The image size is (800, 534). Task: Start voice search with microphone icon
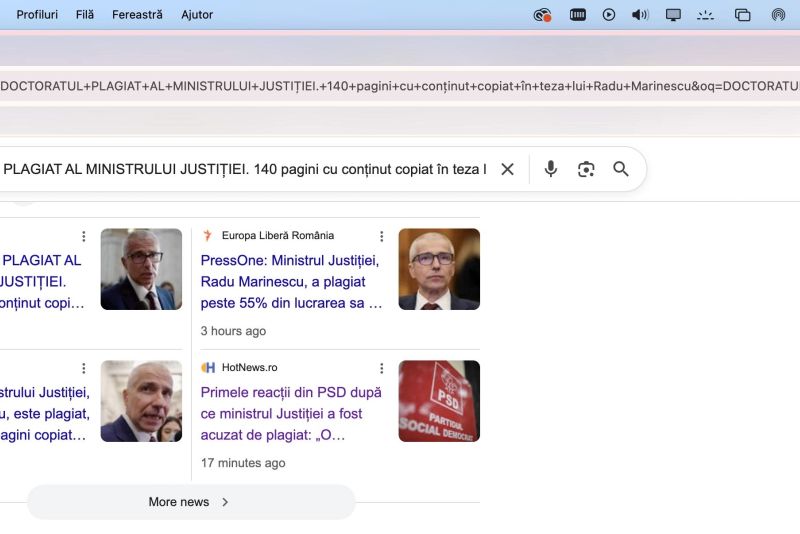click(550, 169)
